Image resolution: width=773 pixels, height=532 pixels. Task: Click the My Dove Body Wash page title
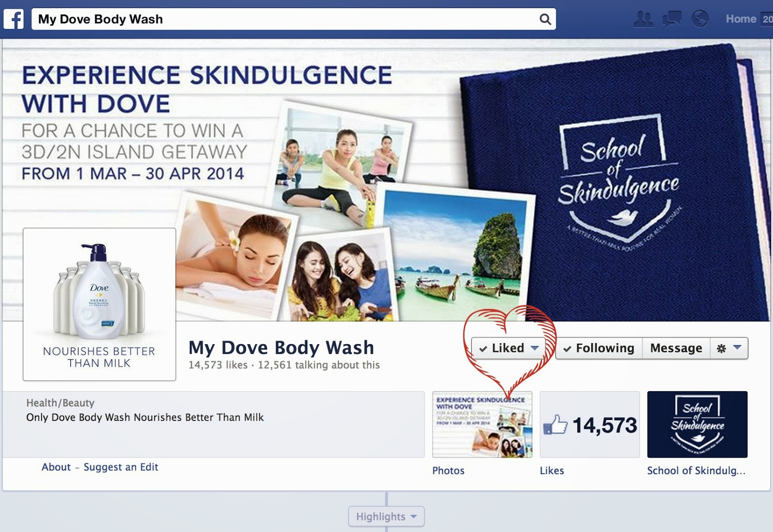281,348
